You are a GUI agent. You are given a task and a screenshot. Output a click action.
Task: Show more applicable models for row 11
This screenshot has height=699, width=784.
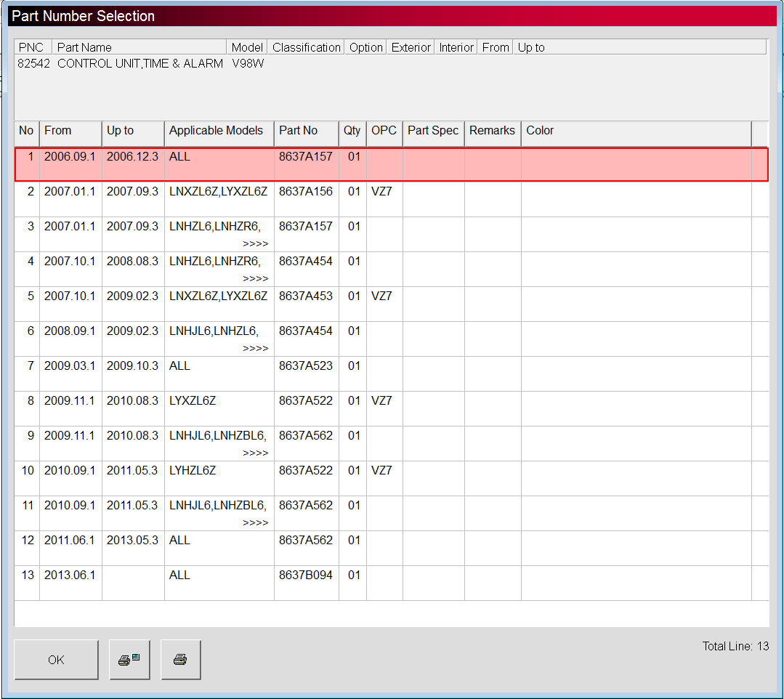coord(255,523)
